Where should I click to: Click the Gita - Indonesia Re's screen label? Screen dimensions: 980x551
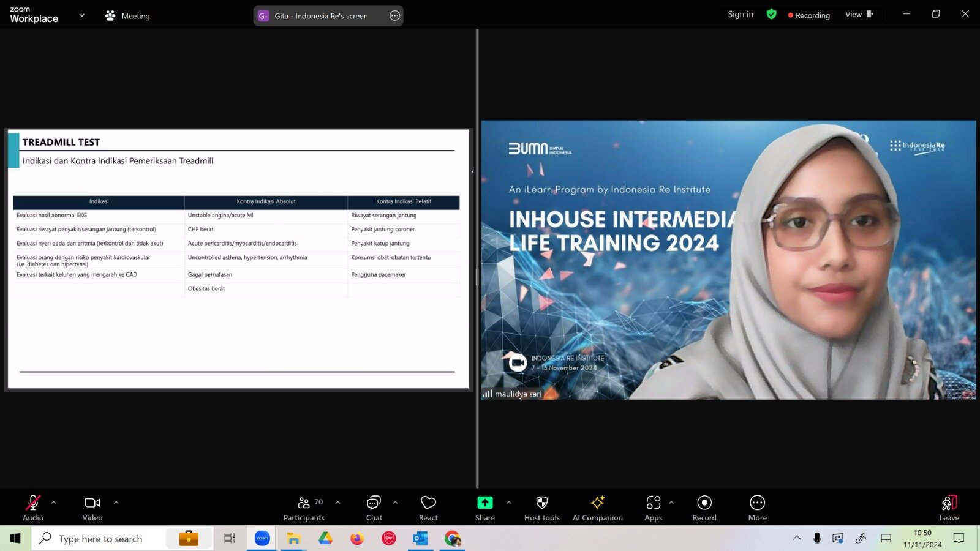tap(321, 16)
